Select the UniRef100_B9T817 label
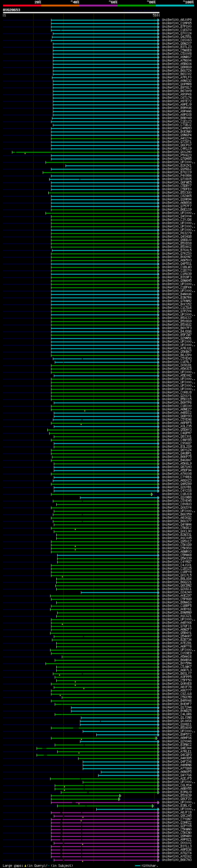The height and width of the screenshot is (868, 197). [177, 88]
